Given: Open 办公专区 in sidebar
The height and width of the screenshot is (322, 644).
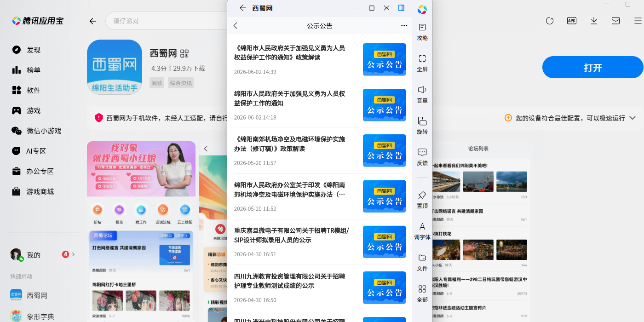Looking at the screenshot, I should pos(33,171).
